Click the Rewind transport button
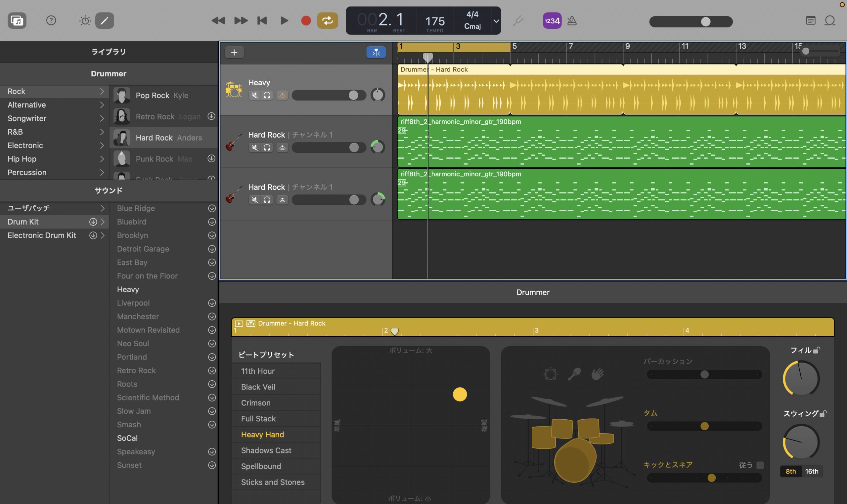The image size is (847, 504). pos(218,21)
